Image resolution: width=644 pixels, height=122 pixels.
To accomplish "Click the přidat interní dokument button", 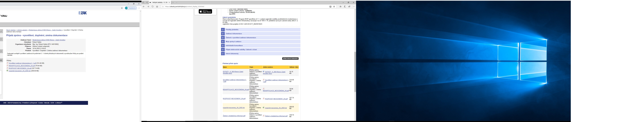I will (290, 59).
